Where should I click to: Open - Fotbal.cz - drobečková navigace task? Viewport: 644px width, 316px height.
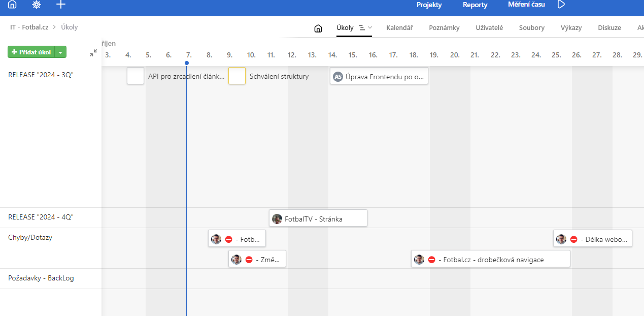491,259
